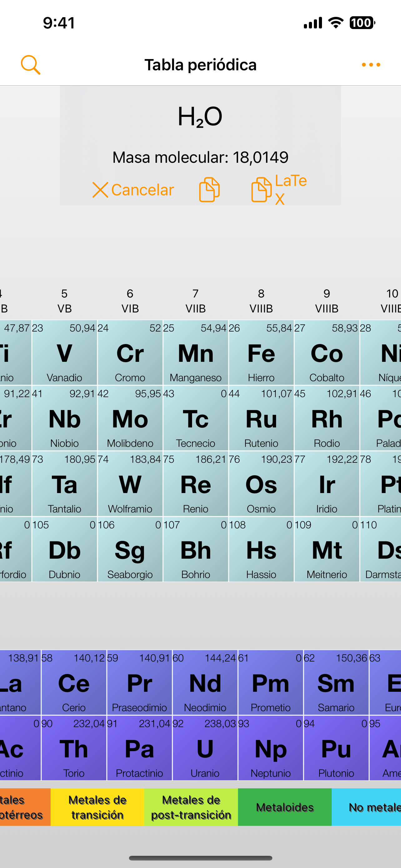Select Cobalto (Co) tile

pos(327,352)
